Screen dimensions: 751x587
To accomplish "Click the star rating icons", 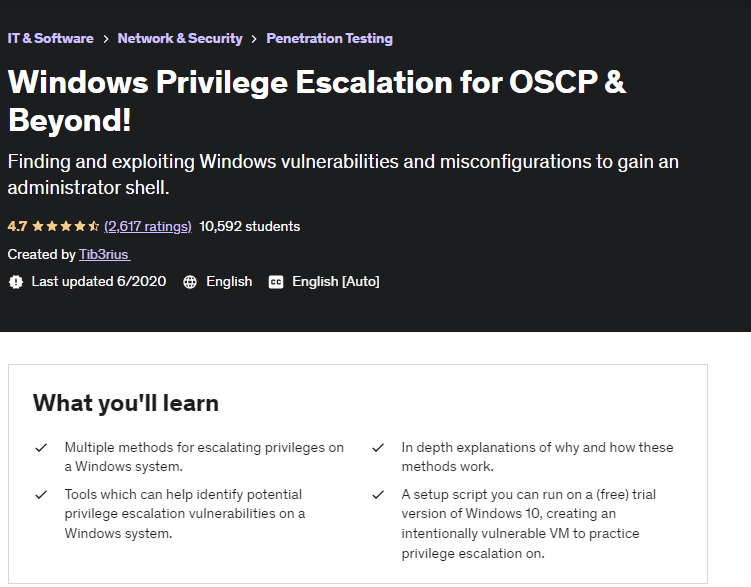I will pos(66,226).
